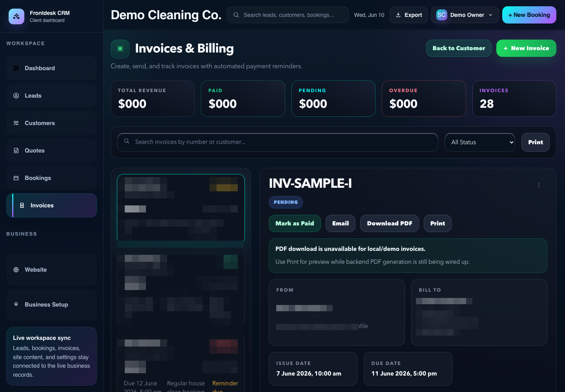565x392 pixels.
Task: Click the Live workspace sync panel
Action: [x=51, y=356]
